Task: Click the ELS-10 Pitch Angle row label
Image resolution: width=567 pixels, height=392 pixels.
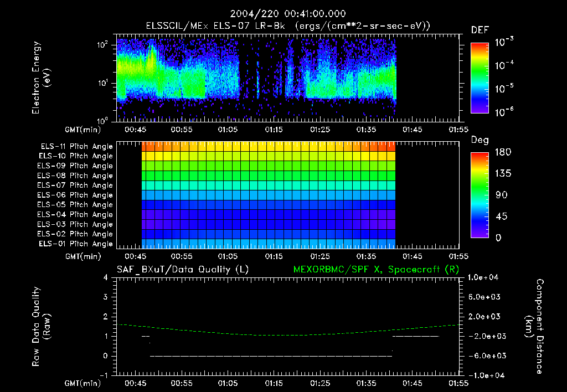Action: point(75,156)
